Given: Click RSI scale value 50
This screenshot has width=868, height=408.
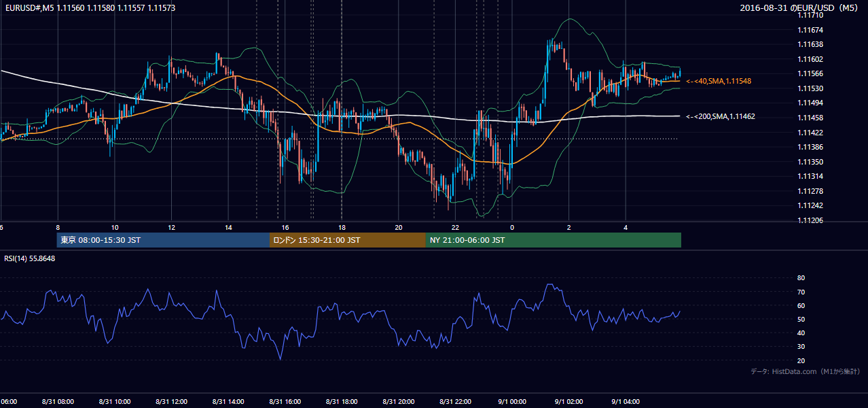Looking at the screenshot, I should click(x=801, y=319).
